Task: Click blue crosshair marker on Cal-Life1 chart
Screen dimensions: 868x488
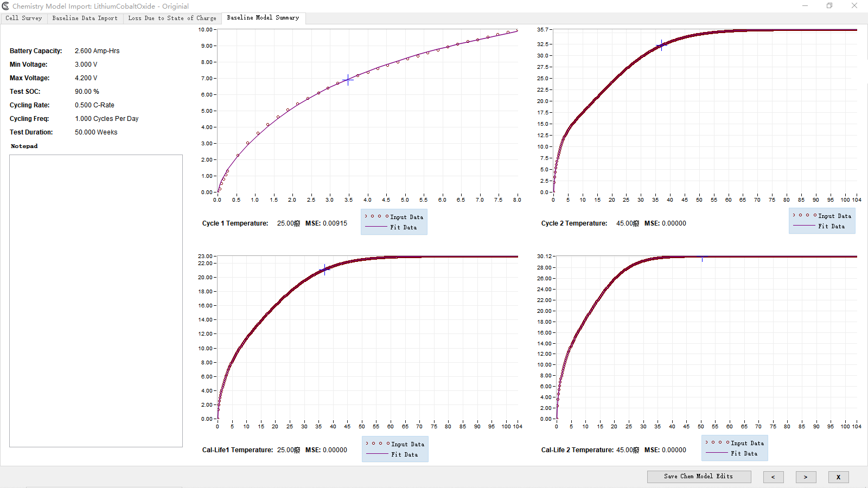Action: pos(324,269)
